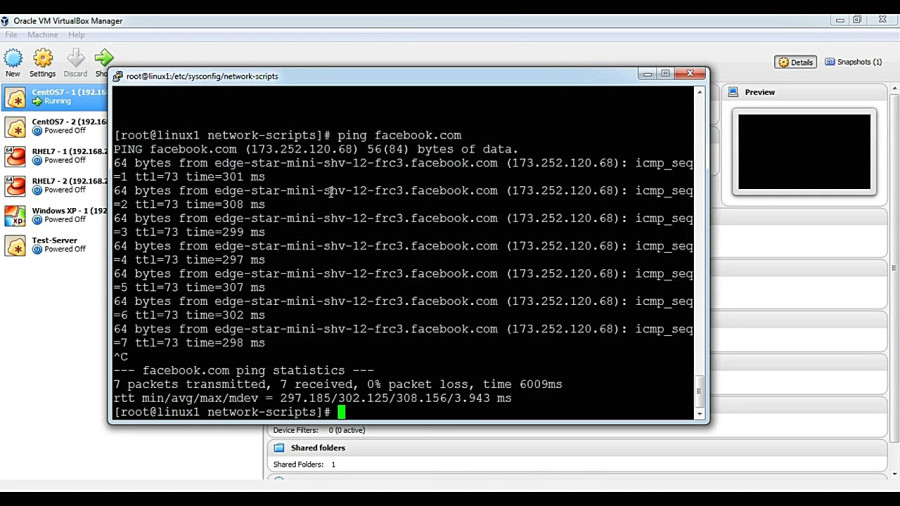Viewport: 900px width, 506px height.
Task: Close the terminal window
Action: (690, 74)
